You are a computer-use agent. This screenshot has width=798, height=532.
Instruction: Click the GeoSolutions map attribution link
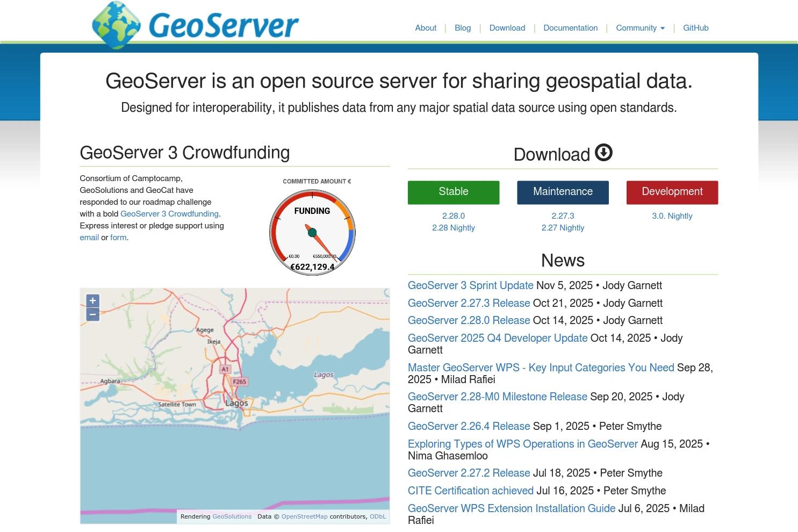(232, 516)
